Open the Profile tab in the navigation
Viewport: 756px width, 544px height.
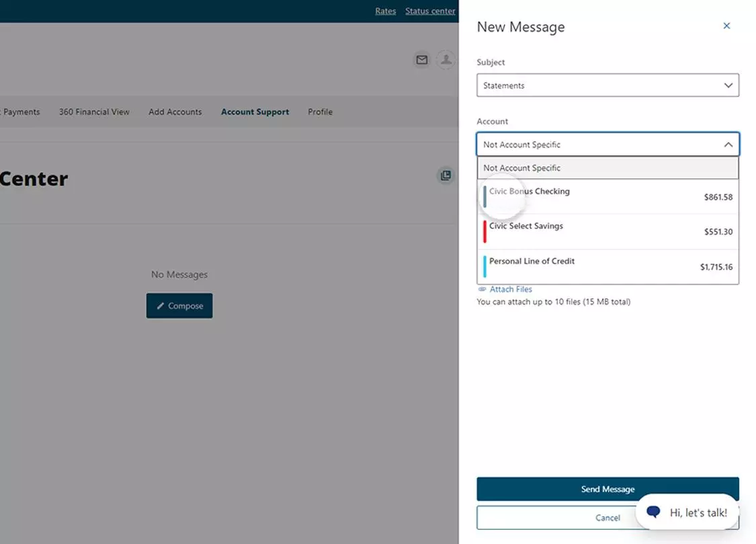click(320, 112)
